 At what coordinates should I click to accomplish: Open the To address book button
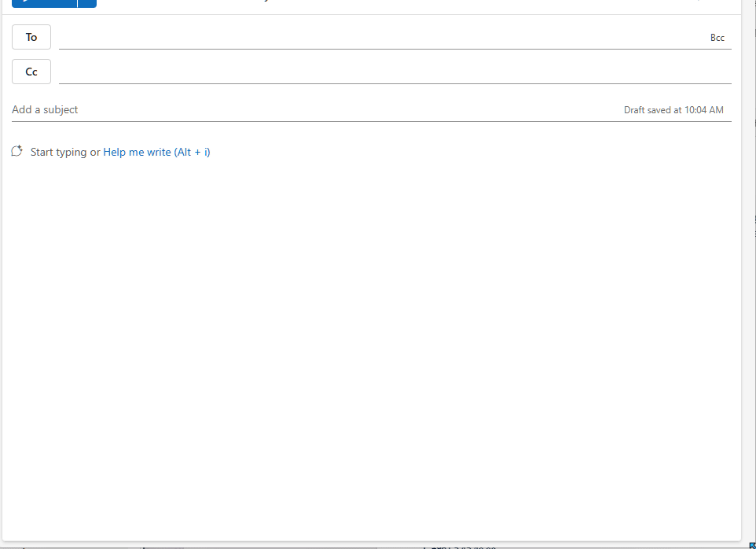pyautogui.click(x=31, y=37)
